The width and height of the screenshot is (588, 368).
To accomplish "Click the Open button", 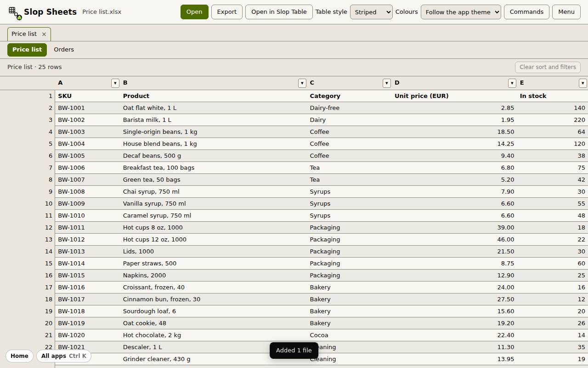I will coord(194,12).
